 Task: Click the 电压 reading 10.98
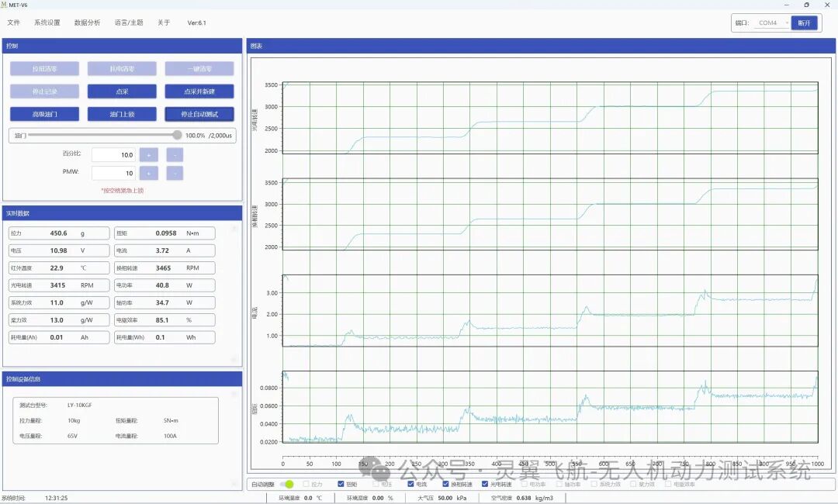tap(58, 250)
